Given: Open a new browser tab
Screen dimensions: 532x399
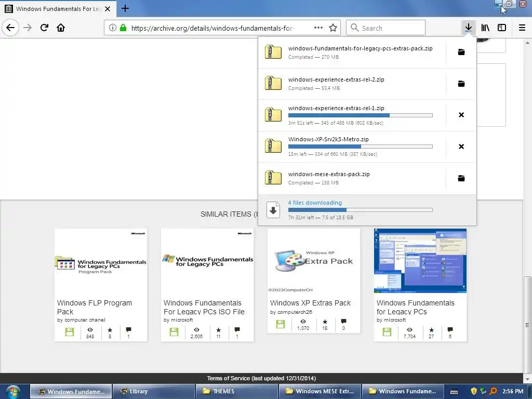Looking at the screenshot, I should click(125, 8).
